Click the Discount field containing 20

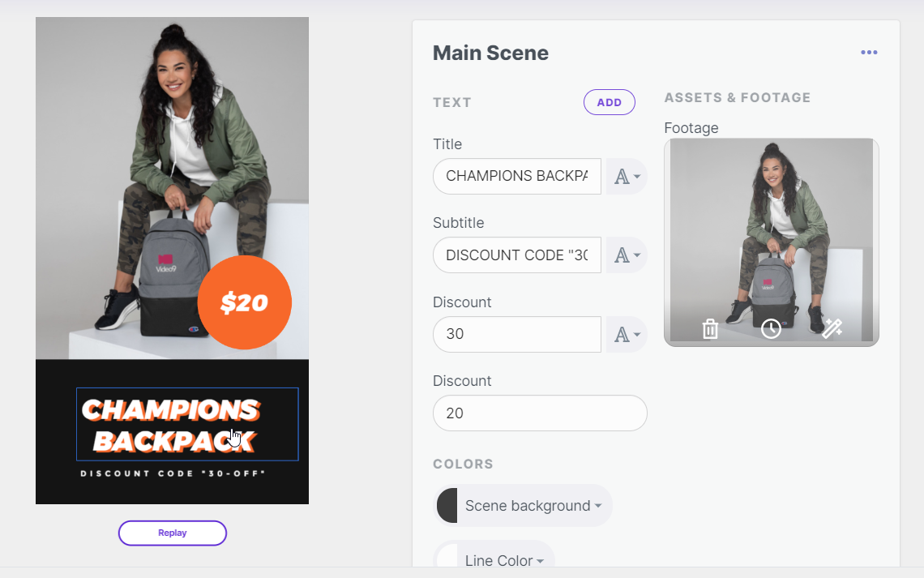(540, 413)
